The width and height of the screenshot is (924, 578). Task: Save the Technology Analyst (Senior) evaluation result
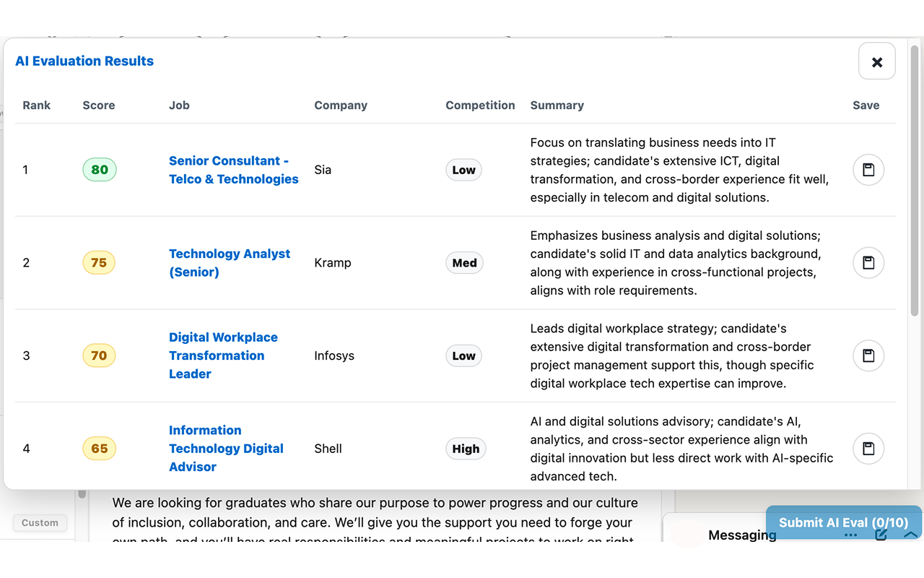point(868,262)
